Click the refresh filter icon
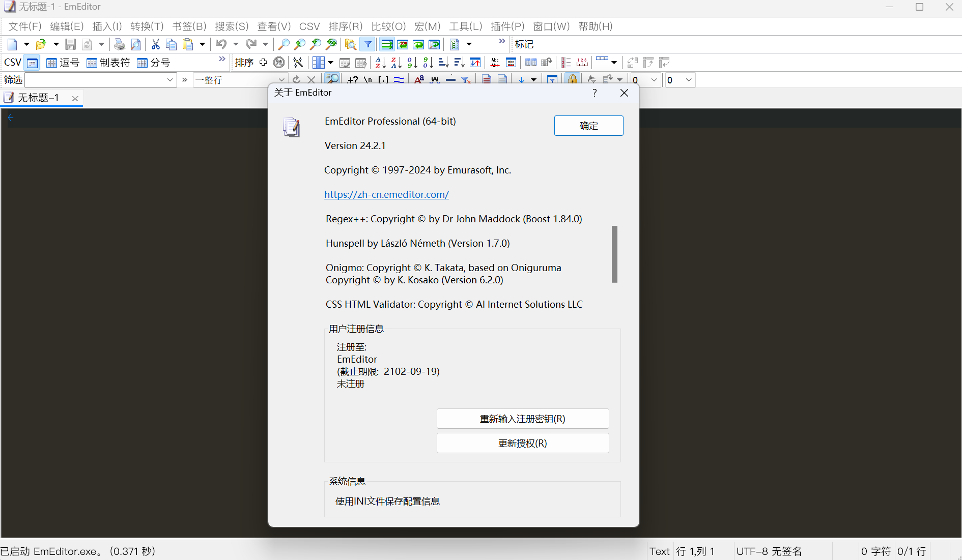 (296, 80)
